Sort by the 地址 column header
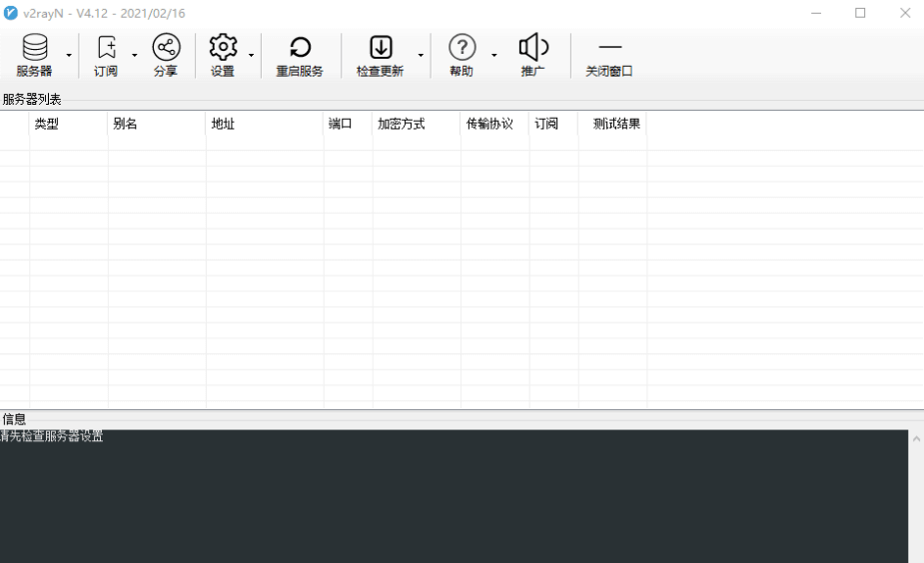Viewport: 924px width, 563px height. pyautogui.click(x=265, y=124)
